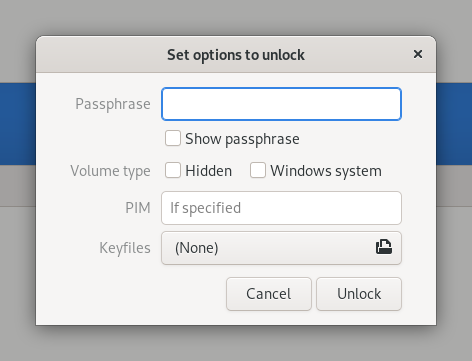Enable the Show passphrase checkbox
The image size is (472, 361).
[x=173, y=138]
